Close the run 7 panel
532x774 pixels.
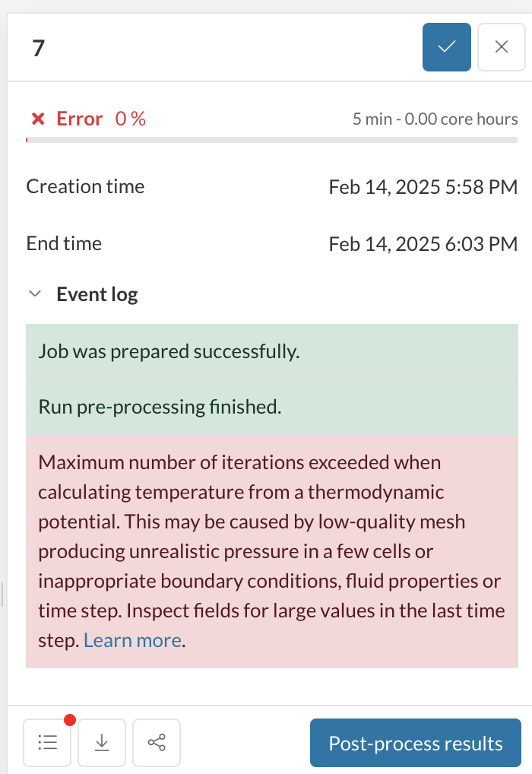pos(502,47)
